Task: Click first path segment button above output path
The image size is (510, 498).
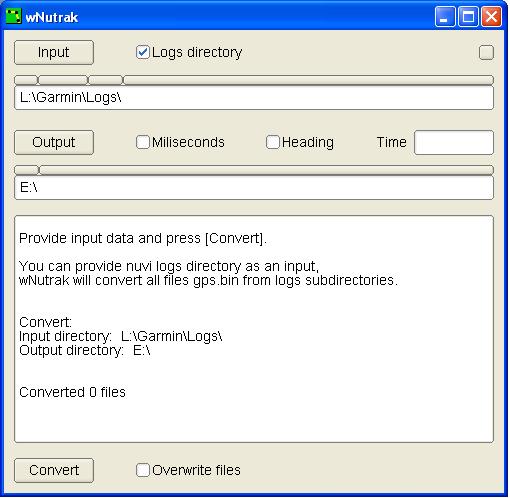Action: [x=26, y=170]
